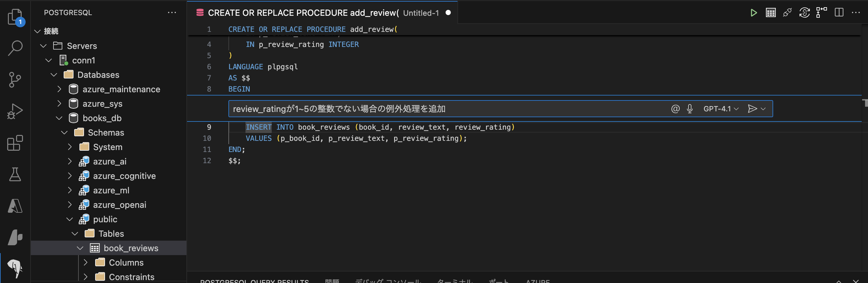The width and height of the screenshot is (868, 283).
Task: Open the Search view icon
Action: tap(15, 48)
